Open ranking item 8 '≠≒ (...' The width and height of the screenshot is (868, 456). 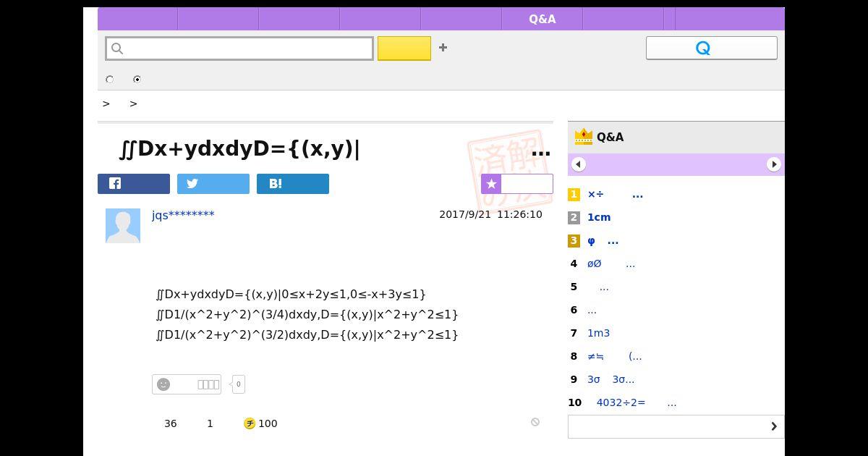tap(614, 356)
